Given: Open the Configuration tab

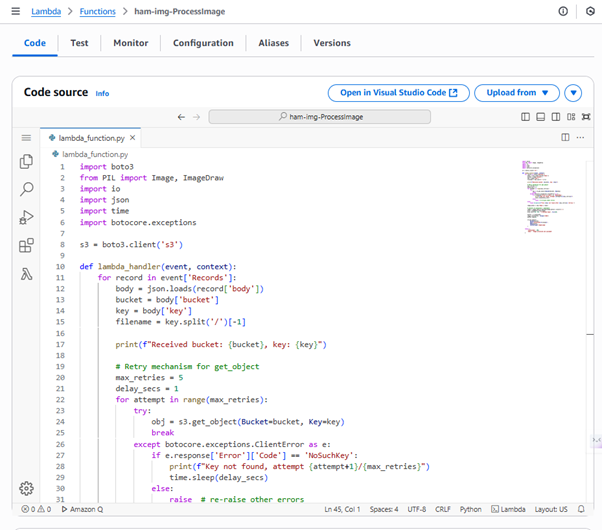Looking at the screenshot, I should tap(203, 43).
